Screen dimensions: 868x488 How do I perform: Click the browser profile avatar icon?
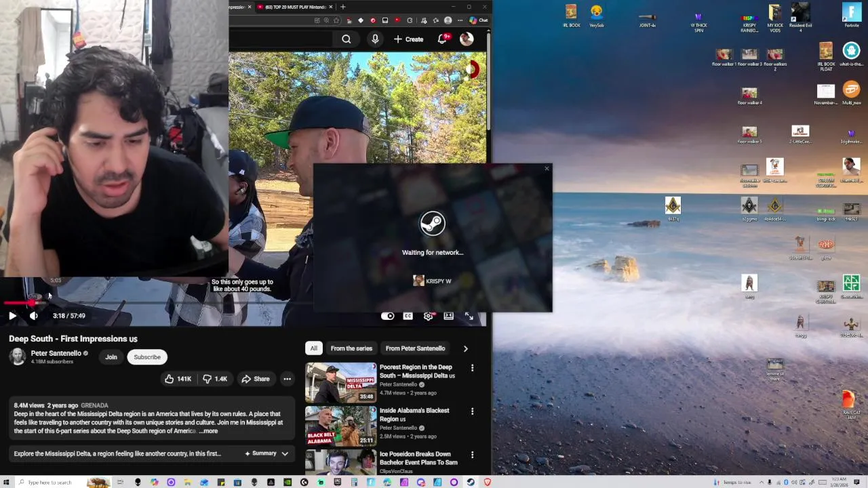click(x=448, y=20)
